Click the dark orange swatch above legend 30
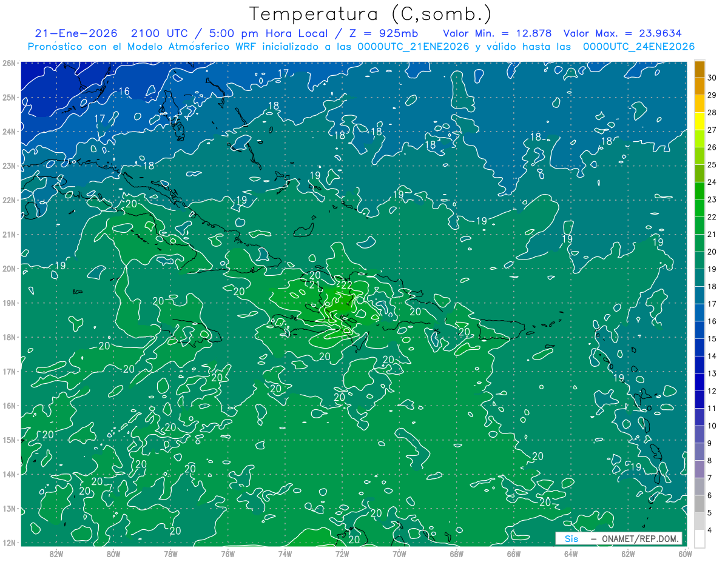This screenshot has height=562, width=728. click(699, 69)
